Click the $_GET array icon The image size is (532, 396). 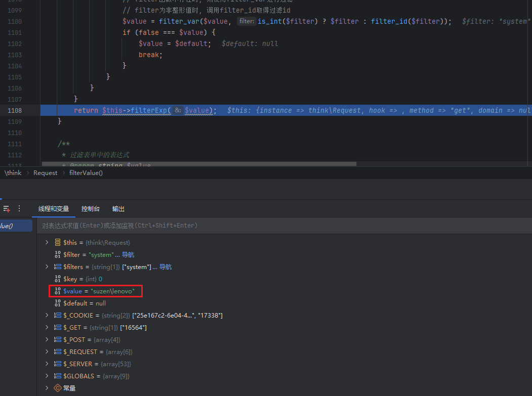pos(58,328)
